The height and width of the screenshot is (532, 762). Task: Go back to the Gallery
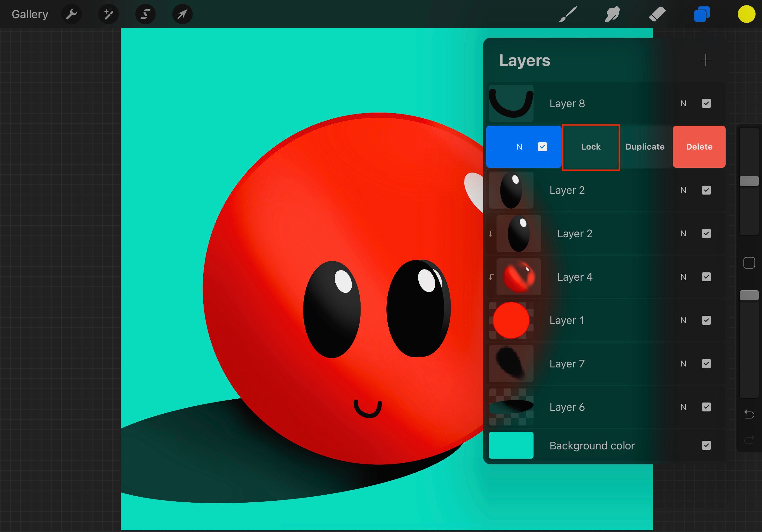point(30,14)
